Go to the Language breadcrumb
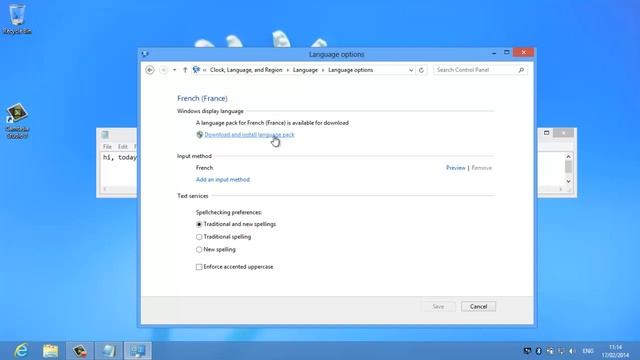This screenshot has height=360, width=640. tap(305, 70)
